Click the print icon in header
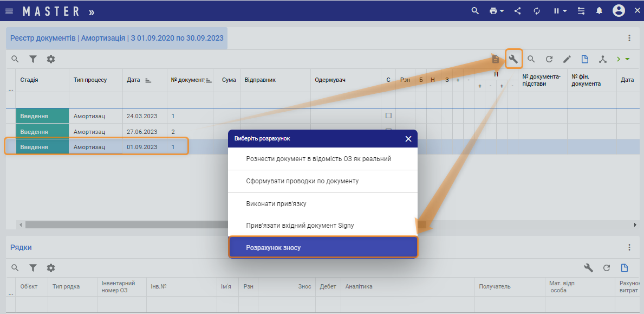 pyautogui.click(x=492, y=11)
